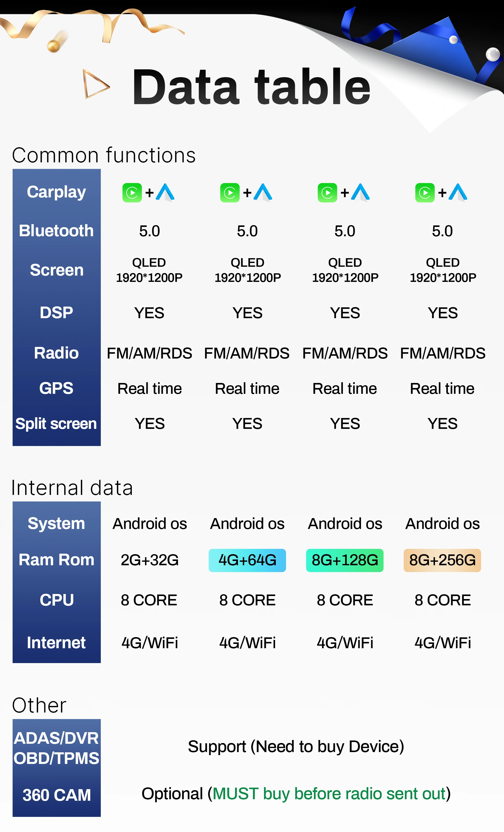Click the green CarPlay icon in first column
Screen dimensions: 504x832
[x=132, y=193]
